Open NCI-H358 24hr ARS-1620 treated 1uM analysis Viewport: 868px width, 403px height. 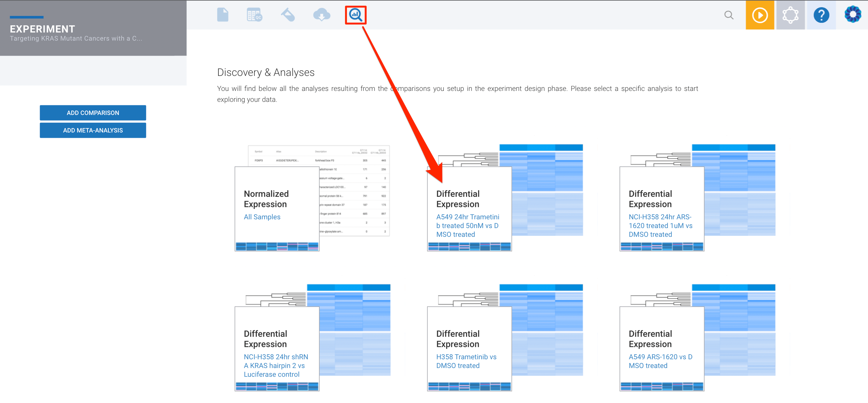(x=660, y=226)
